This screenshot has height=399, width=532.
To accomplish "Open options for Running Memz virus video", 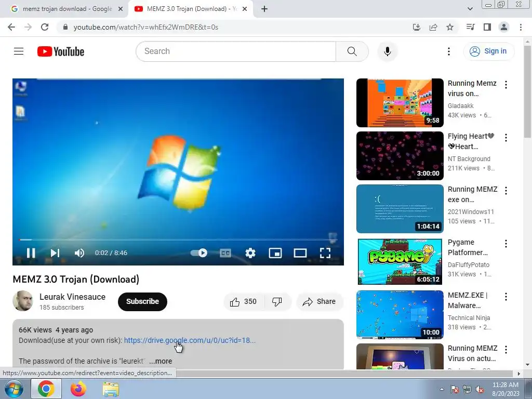I will tap(506, 85).
